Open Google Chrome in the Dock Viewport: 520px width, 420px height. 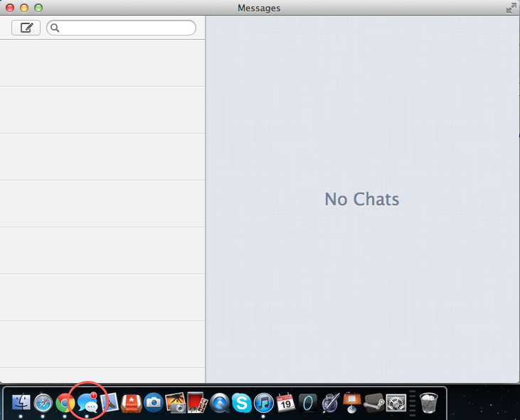pyautogui.click(x=65, y=403)
